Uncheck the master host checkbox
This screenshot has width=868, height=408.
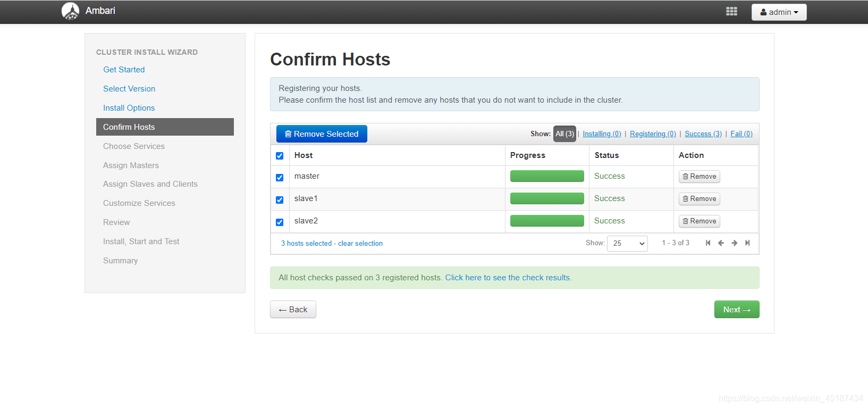[280, 178]
